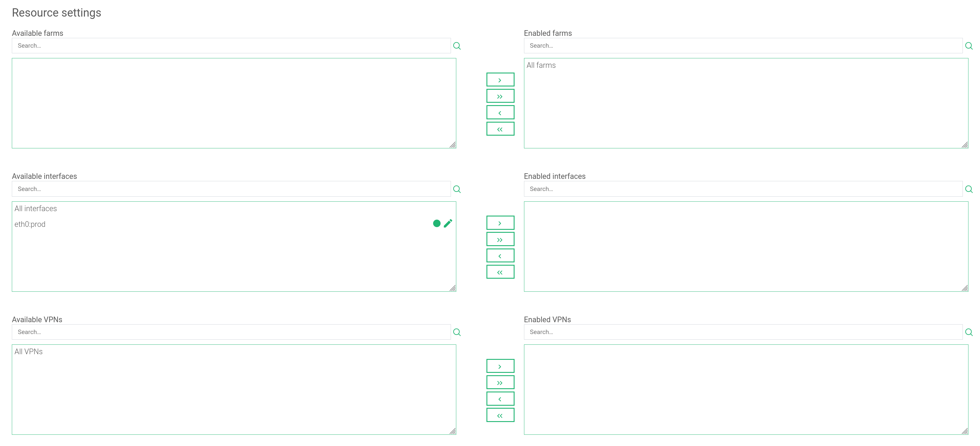Move all interfaces to Enabled interfaces
This screenshot has width=980, height=446.
pyautogui.click(x=500, y=239)
